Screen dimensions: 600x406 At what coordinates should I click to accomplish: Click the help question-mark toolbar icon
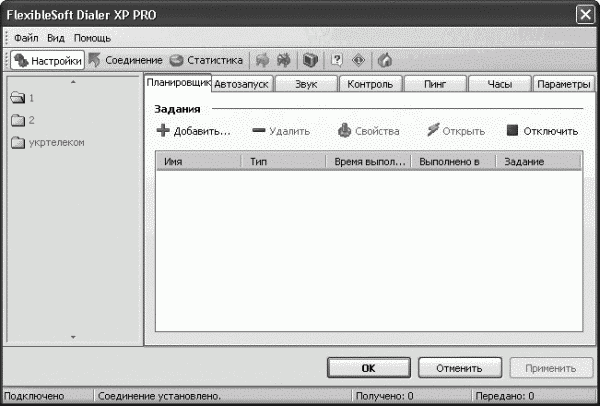(337, 60)
